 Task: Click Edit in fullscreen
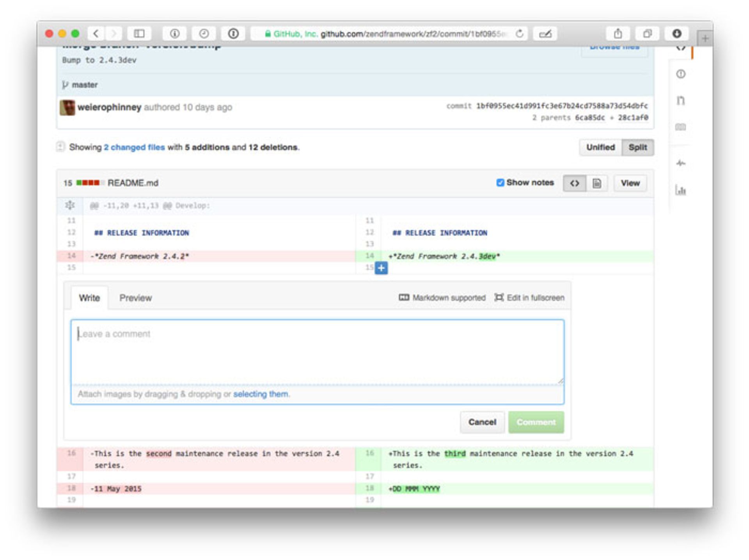tap(529, 297)
